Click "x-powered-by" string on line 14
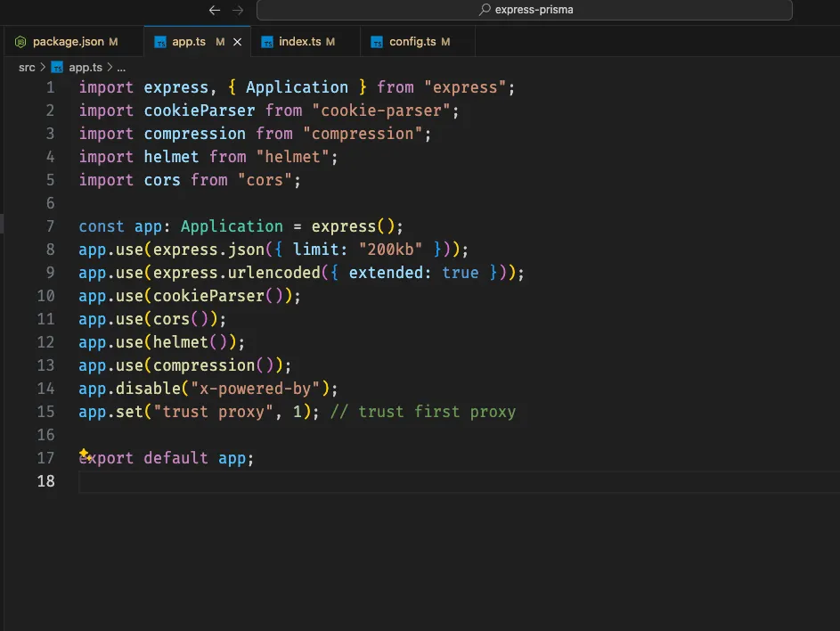840x631 pixels. click(x=255, y=389)
